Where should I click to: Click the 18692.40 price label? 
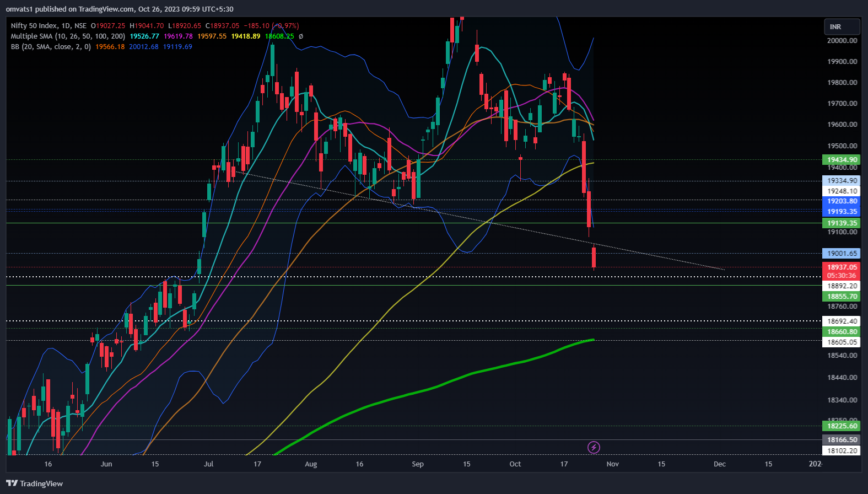(x=842, y=321)
